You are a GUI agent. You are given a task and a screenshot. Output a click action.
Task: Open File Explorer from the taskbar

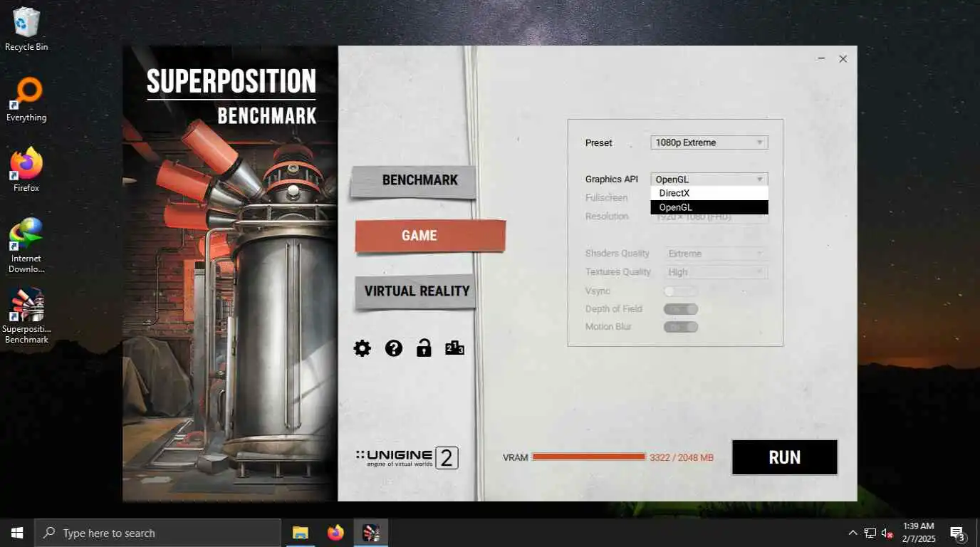(301, 533)
